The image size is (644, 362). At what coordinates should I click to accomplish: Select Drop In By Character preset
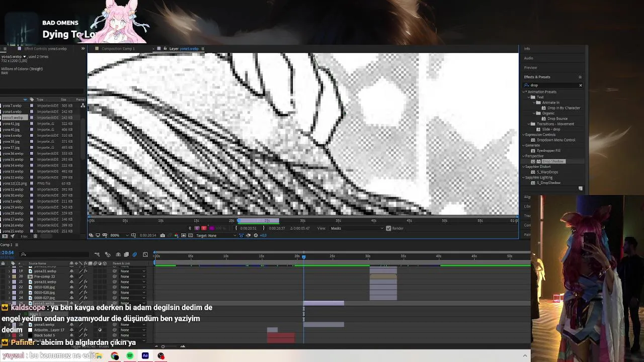[x=563, y=108]
